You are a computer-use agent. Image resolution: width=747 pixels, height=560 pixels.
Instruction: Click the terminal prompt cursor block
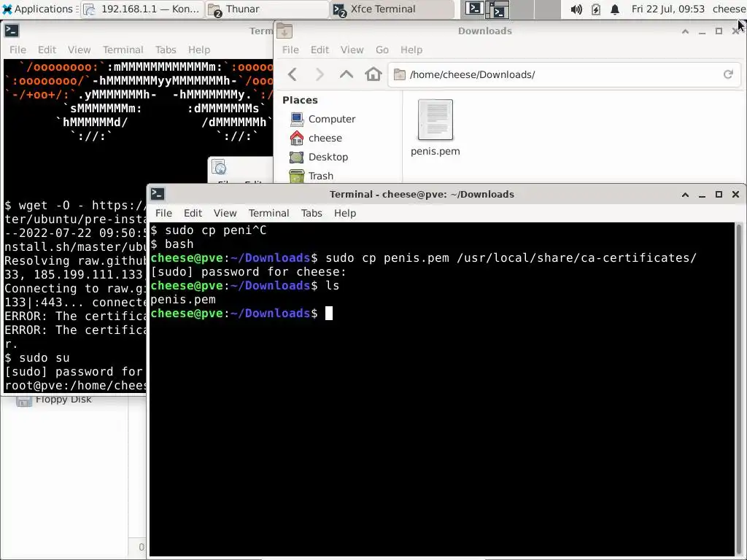tap(329, 314)
